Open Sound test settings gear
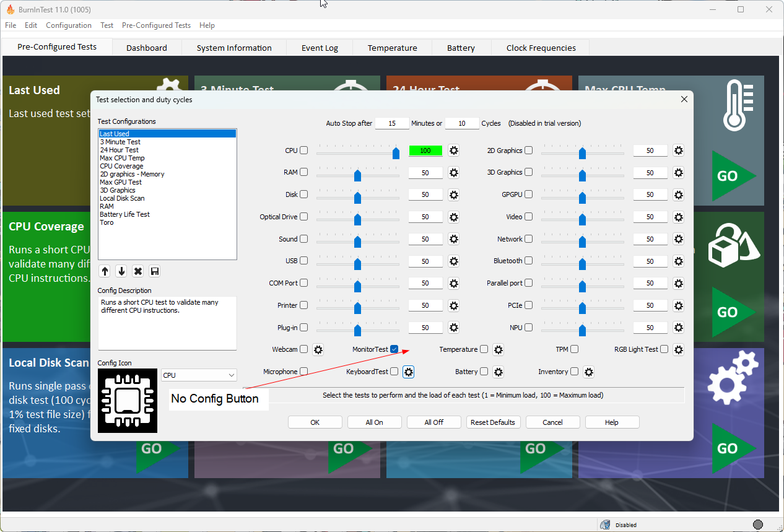Viewport: 784px width, 532px height. point(453,239)
